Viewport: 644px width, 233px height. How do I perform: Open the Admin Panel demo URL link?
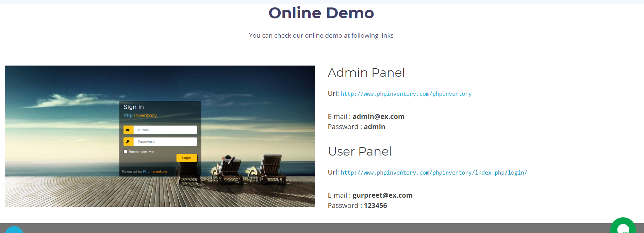pyautogui.click(x=406, y=94)
